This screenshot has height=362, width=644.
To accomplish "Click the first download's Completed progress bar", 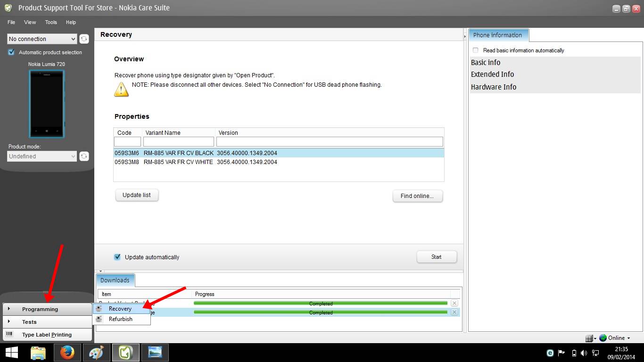I will 321,304.
